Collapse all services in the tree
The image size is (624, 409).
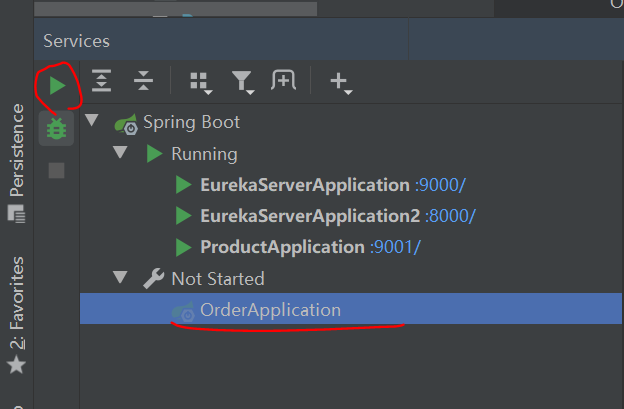tap(143, 81)
